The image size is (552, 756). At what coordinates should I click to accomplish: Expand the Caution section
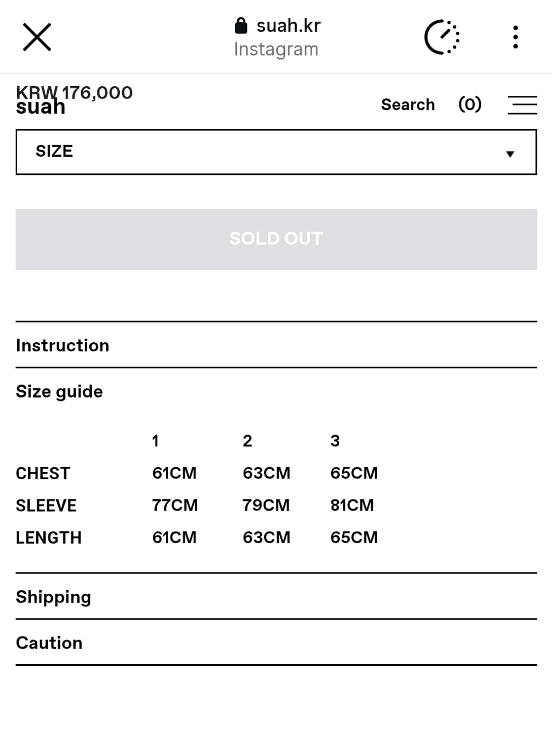pos(49,643)
